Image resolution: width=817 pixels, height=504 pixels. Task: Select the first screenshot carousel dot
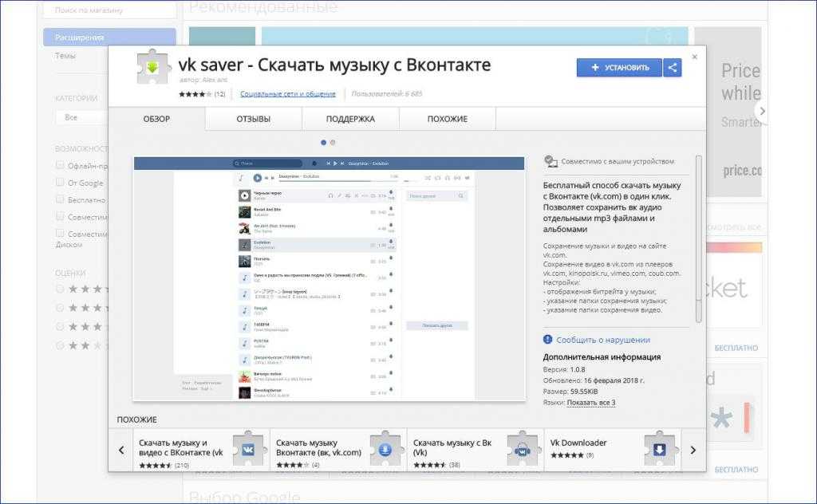(x=324, y=142)
